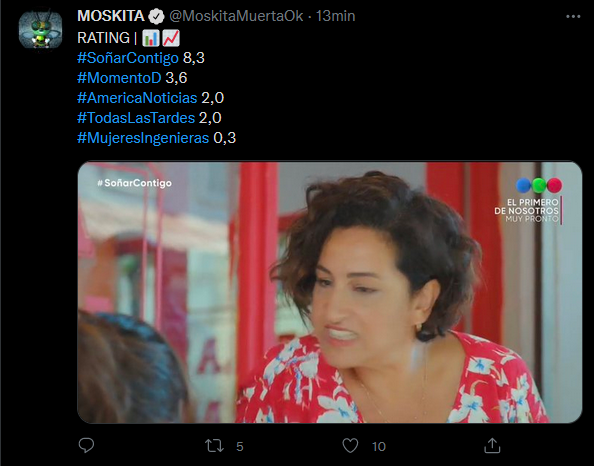Open the MOSKITA display name

111,16
